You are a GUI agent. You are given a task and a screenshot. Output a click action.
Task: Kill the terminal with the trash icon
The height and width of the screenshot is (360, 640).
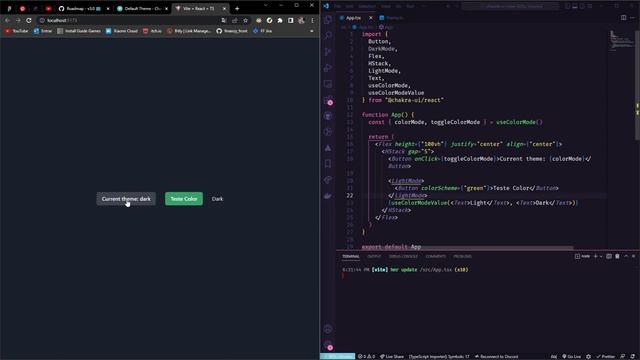pyautogui.click(x=617, y=256)
